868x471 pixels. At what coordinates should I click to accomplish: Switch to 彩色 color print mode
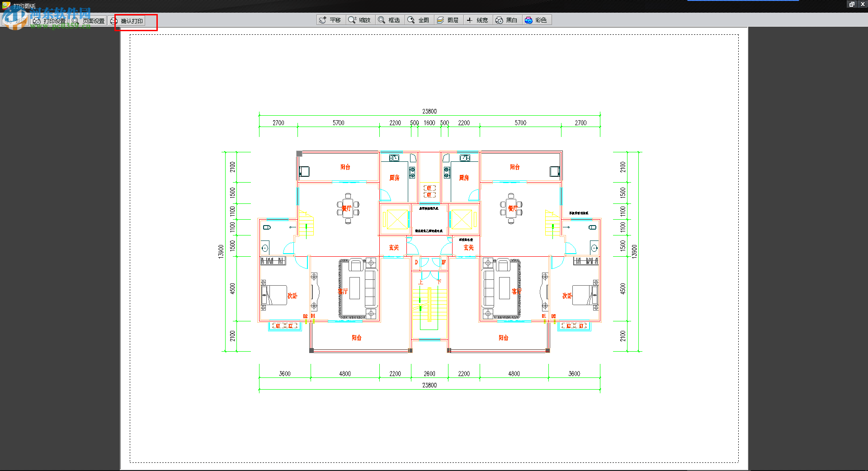click(x=536, y=20)
